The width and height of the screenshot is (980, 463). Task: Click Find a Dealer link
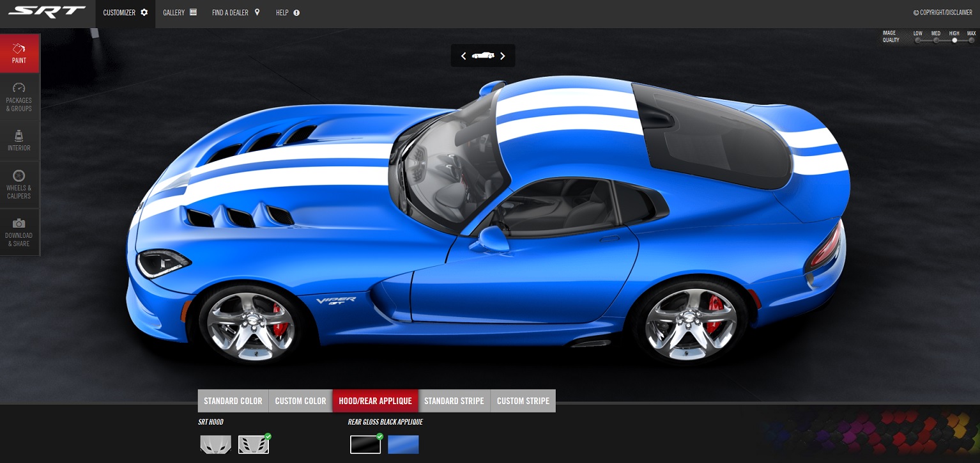point(236,13)
